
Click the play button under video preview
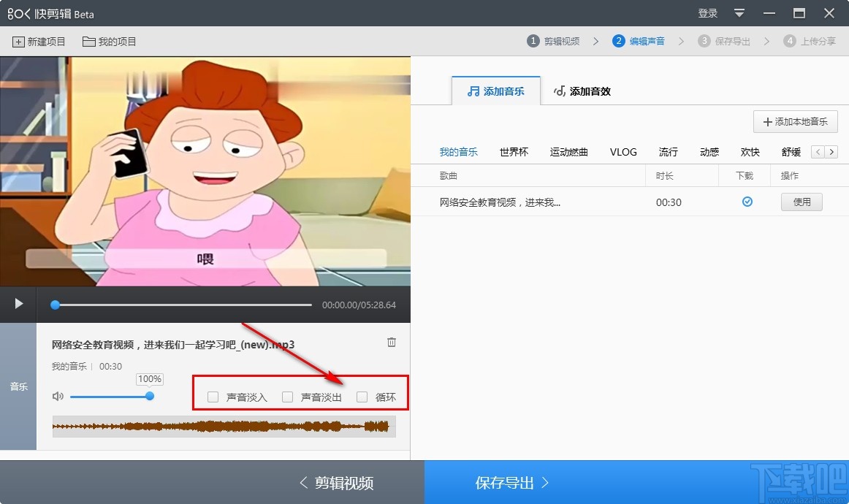(18, 304)
